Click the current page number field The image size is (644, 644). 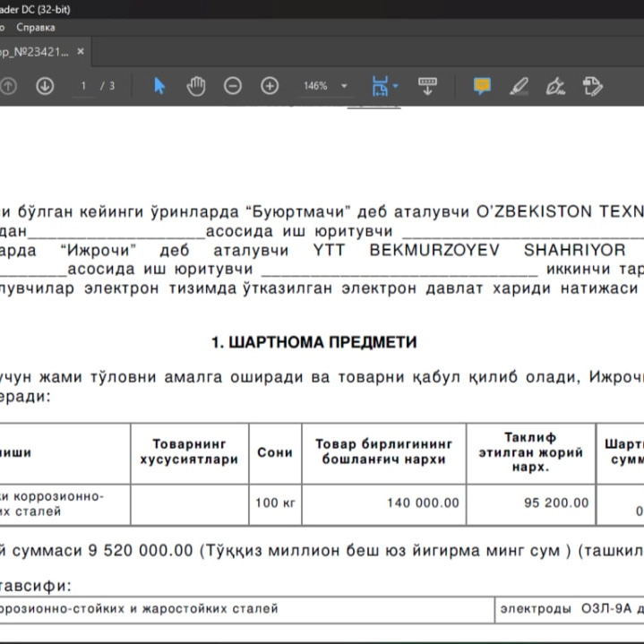coord(83,86)
